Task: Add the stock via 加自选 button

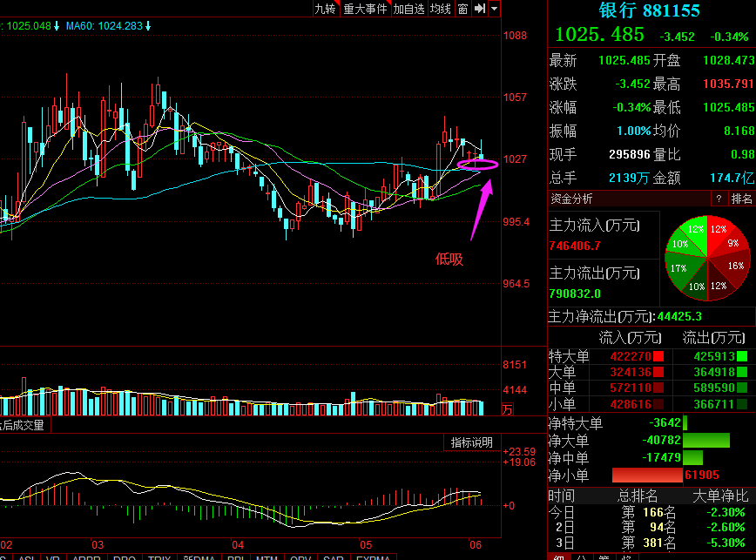Action: (408, 9)
